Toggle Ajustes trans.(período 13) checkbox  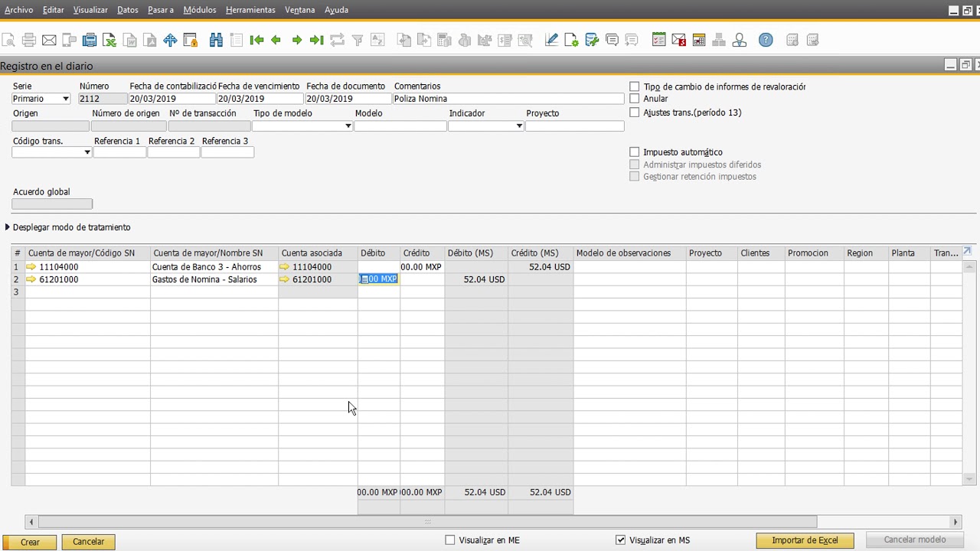[x=634, y=112]
